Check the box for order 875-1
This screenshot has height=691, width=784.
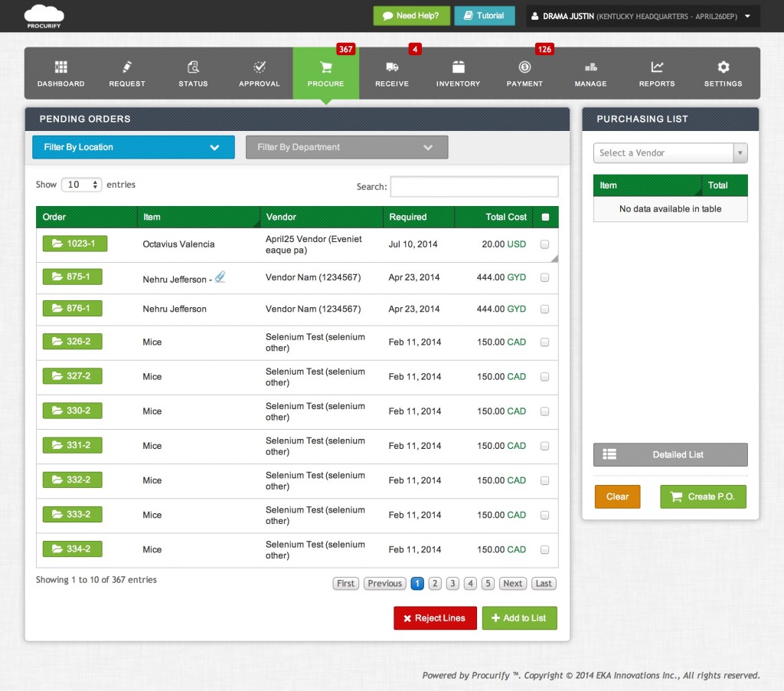[x=545, y=277]
